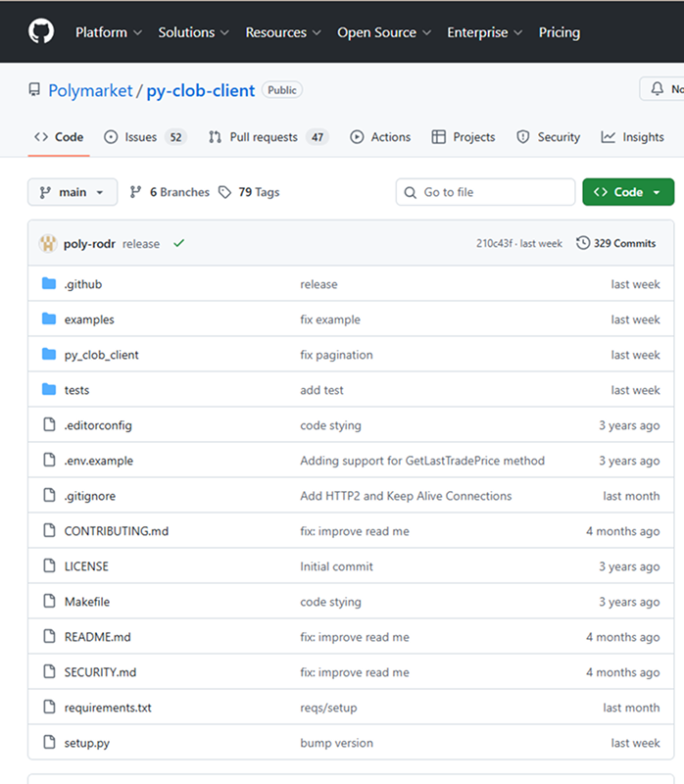Open the py-clob-client repository link
Image resolution: width=684 pixels, height=784 pixels.
pos(201,90)
